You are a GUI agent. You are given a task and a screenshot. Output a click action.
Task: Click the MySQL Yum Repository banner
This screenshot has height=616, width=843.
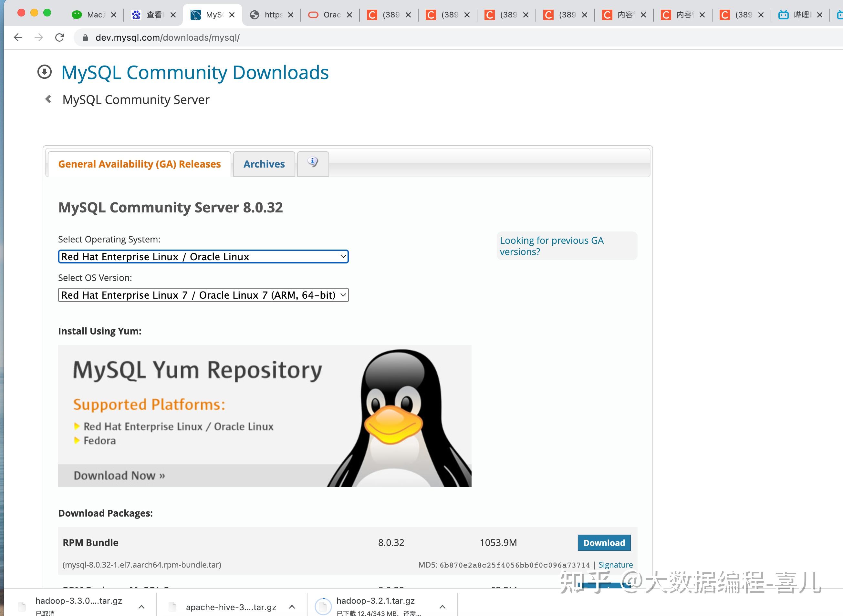point(265,416)
